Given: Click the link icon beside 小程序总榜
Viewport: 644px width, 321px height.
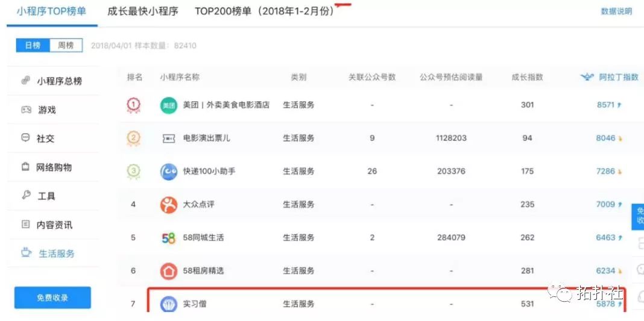Looking at the screenshot, I should coord(25,80).
